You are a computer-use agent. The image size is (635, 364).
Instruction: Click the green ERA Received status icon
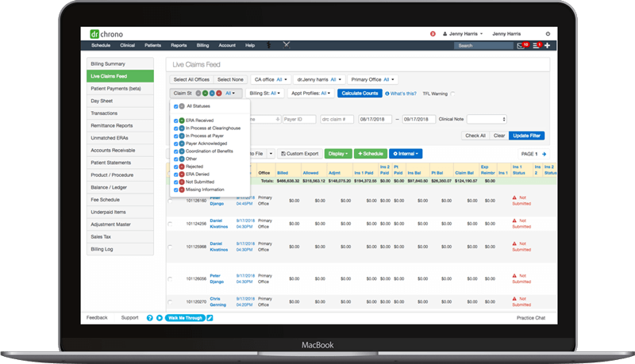(x=182, y=121)
